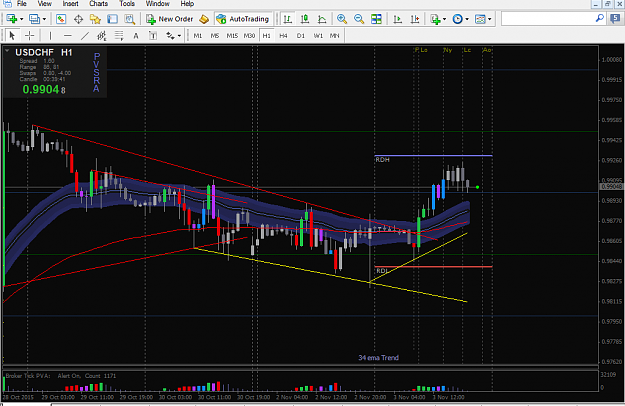625x406 pixels.
Task: Draw a Vertical Line tool
Action: pyautogui.click(x=50, y=36)
